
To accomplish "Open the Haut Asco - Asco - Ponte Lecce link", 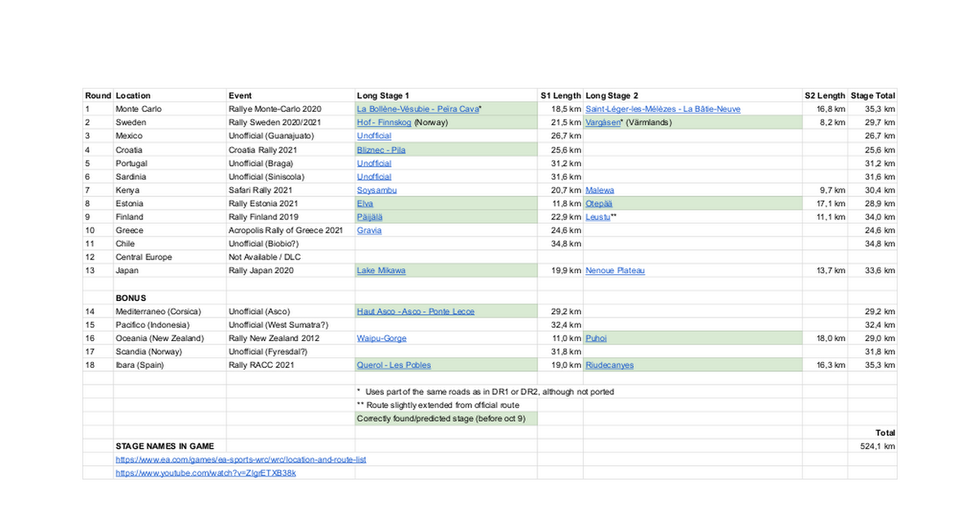I will click(x=416, y=312).
